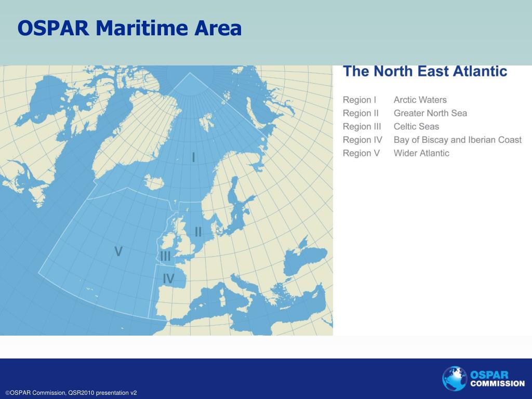Click Iceland on the map

(x=154, y=182)
